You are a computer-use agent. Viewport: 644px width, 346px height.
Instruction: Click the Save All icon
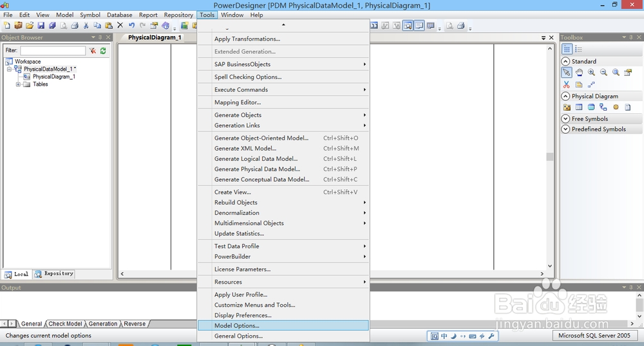52,26
